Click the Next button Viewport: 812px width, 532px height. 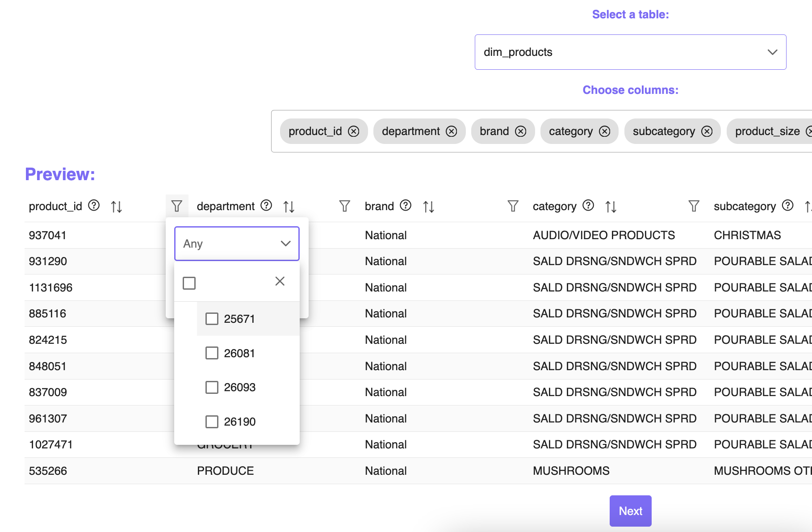(630, 511)
